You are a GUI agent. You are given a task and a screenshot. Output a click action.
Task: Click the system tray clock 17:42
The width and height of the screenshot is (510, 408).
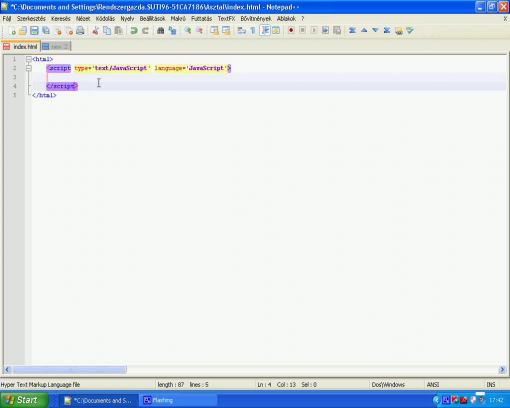click(496, 400)
